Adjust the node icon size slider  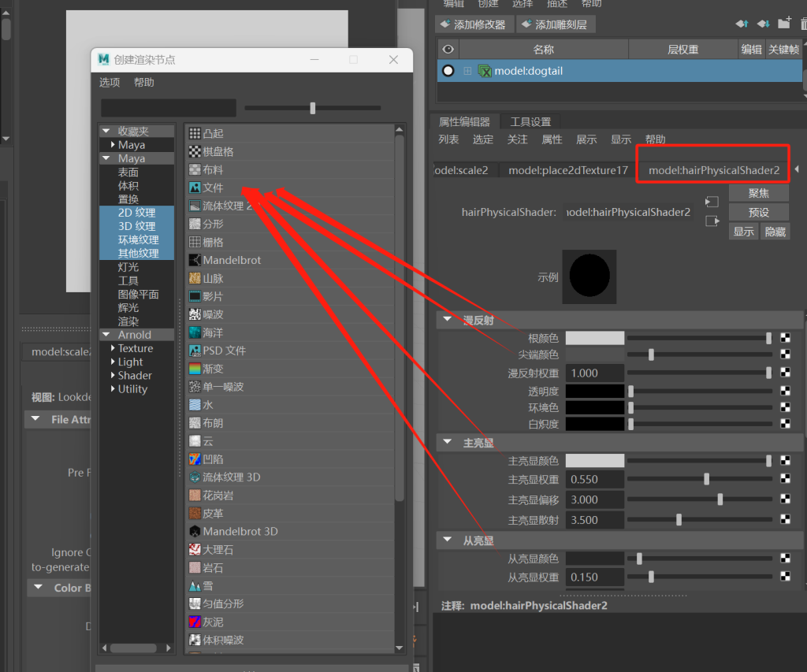point(312,108)
